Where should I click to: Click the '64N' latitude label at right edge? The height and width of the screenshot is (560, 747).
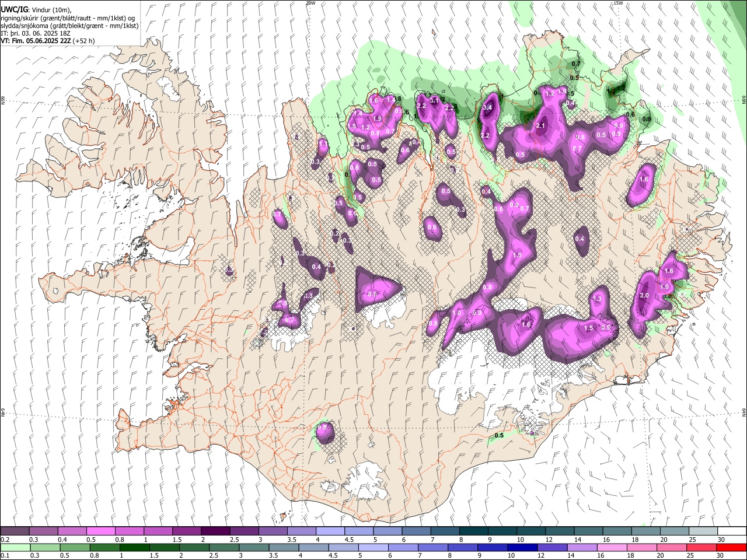pos(744,412)
